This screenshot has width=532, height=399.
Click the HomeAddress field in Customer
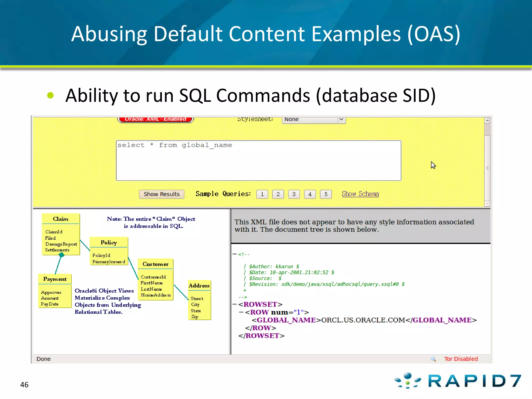(156, 295)
